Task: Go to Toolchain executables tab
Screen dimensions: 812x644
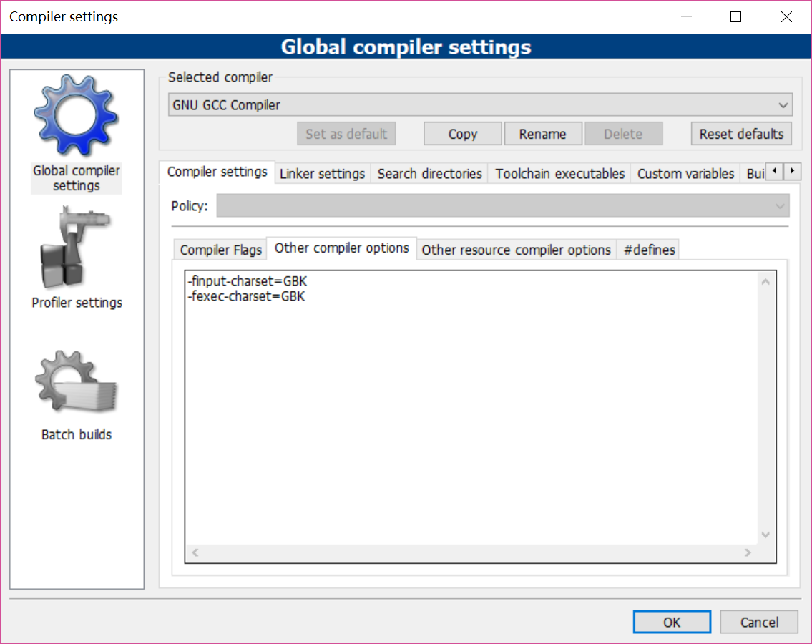Action: point(559,174)
